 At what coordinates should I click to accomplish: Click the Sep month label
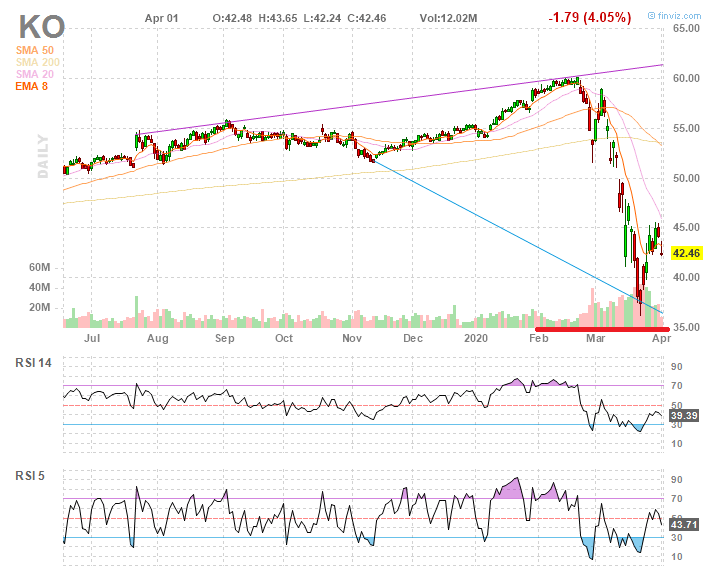point(224,338)
